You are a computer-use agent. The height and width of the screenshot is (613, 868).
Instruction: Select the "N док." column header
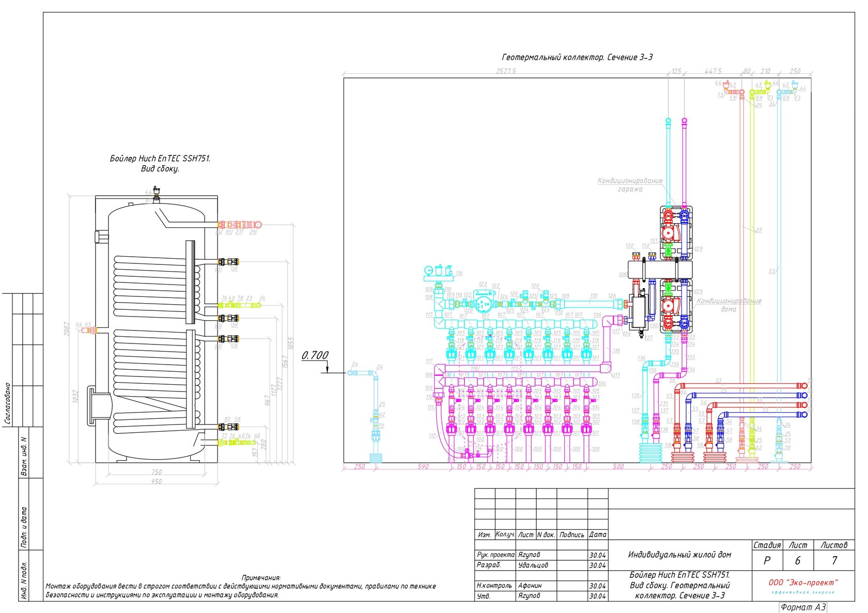click(546, 535)
